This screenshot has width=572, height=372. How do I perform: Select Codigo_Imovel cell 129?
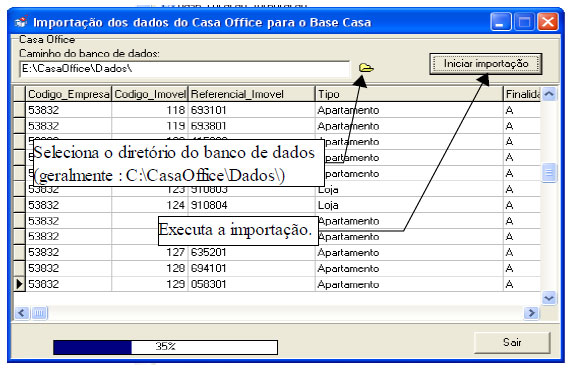(x=150, y=284)
